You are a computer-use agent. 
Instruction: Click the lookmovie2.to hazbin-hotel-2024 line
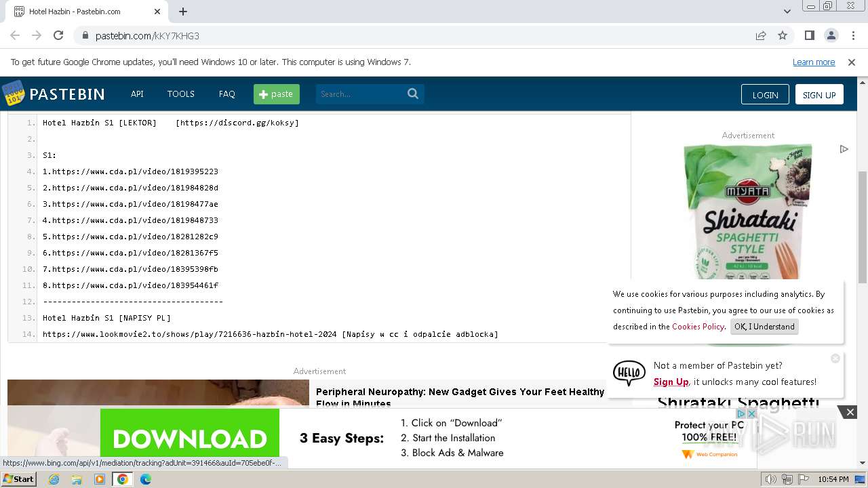tap(271, 334)
